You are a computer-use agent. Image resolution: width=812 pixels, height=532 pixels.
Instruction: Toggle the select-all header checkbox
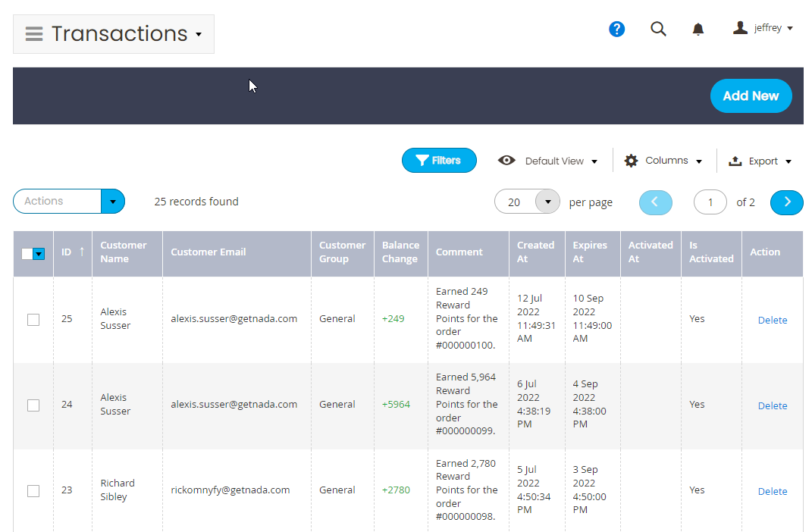click(27, 254)
